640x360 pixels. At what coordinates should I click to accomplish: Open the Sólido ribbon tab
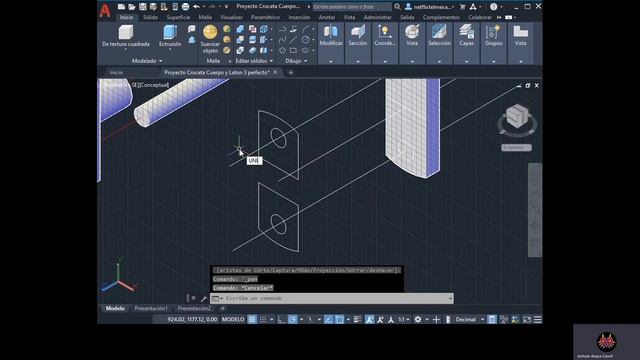pyautogui.click(x=150, y=17)
